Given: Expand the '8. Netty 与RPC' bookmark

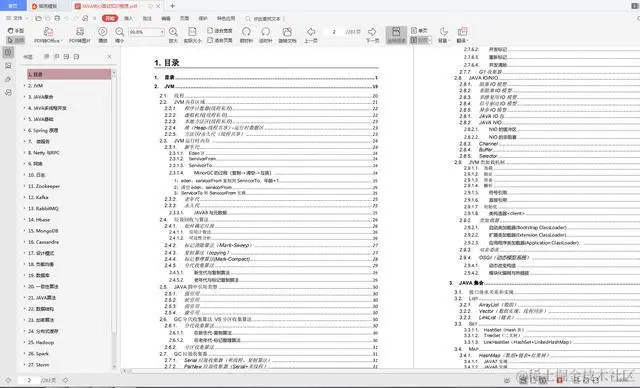Looking at the screenshot, I should (24, 153).
